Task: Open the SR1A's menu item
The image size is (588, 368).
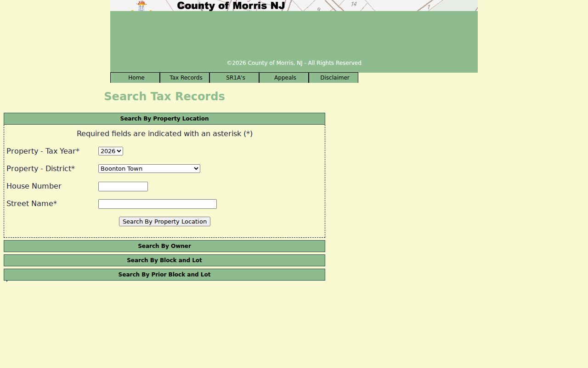Action: [x=234, y=78]
